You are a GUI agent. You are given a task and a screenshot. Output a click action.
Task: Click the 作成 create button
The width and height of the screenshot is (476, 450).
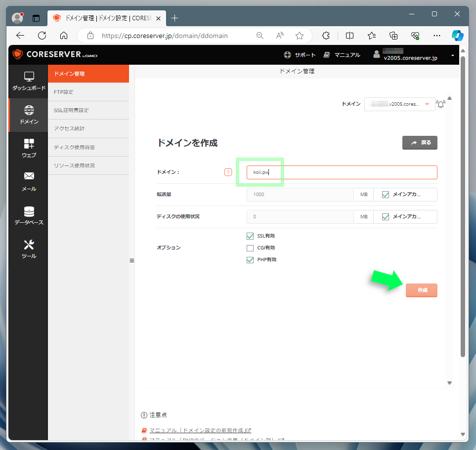[421, 290]
